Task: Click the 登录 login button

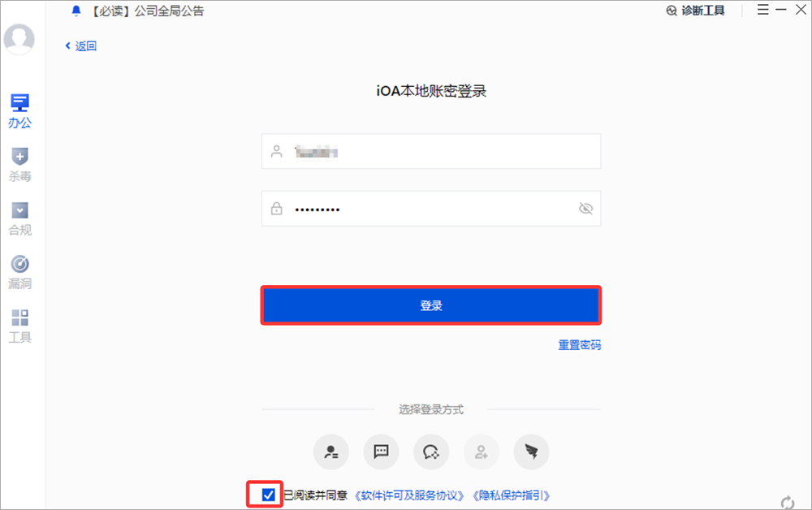Action: click(x=430, y=305)
